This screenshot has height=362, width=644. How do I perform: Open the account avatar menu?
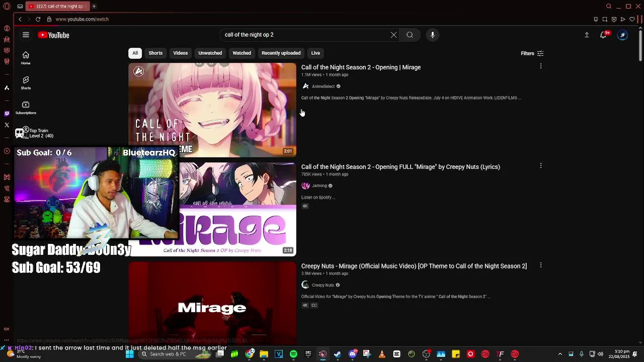click(623, 35)
